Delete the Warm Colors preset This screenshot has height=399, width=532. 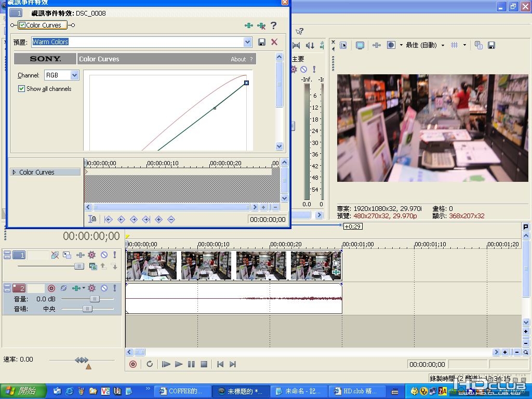[x=274, y=42]
